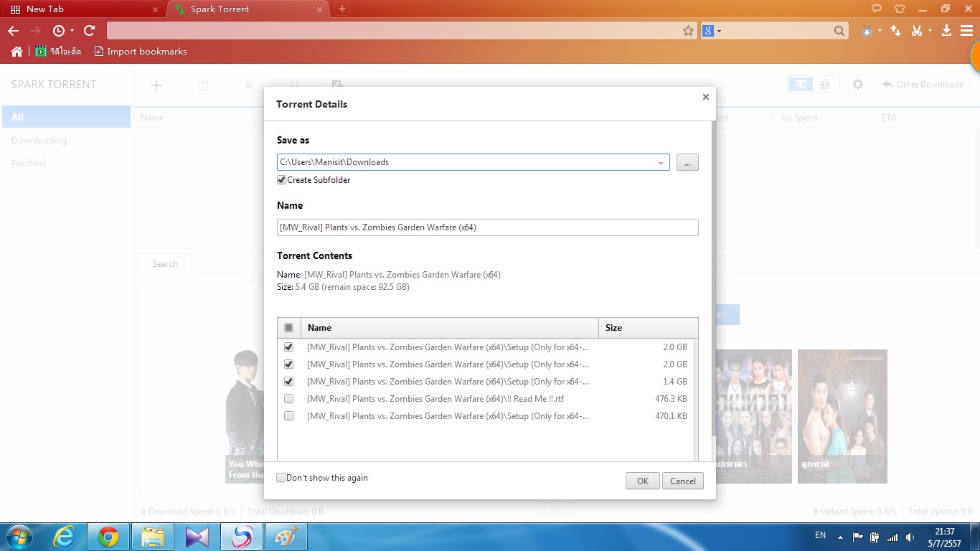
Task: Sort file list by Size column
Action: click(x=649, y=328)
